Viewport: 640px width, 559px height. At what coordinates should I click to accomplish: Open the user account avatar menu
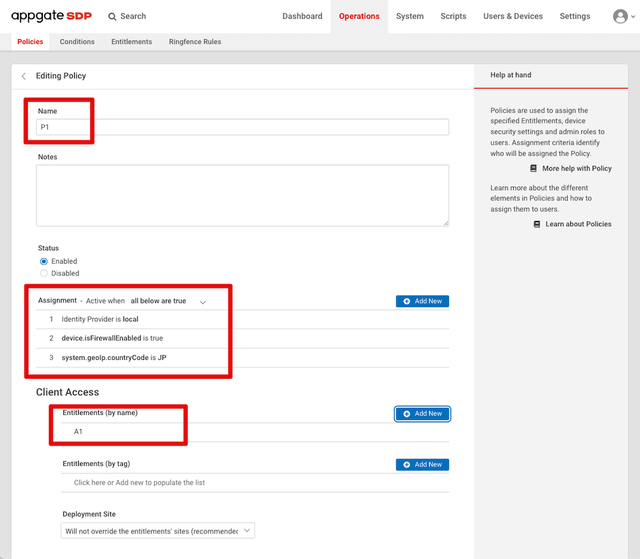tap(621, 16)
